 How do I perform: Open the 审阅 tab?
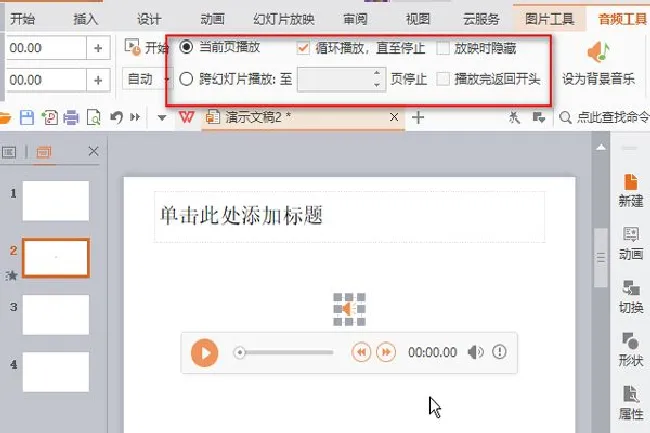pos(355,19)
